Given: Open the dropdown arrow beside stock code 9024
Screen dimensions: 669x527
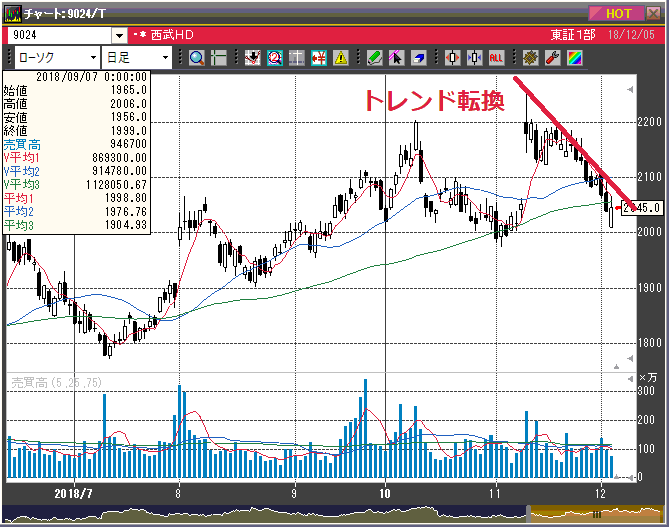Looking at the screenshot, I should point(119,35).
